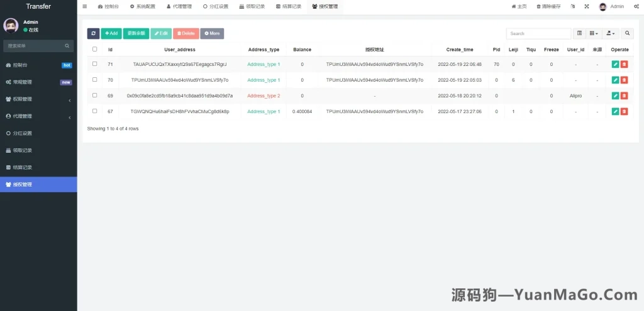Tick the checkbox for row id 70
Image resolution: width=644 pixels, height=311 pixels.
[x=94, y=79]
